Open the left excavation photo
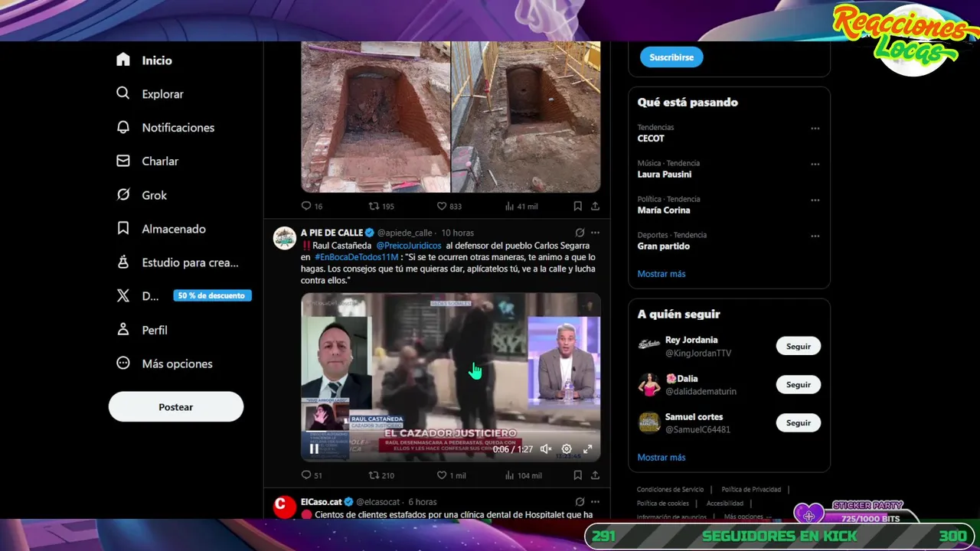Viewport: 980px width, 551px height. pos(376,117)
